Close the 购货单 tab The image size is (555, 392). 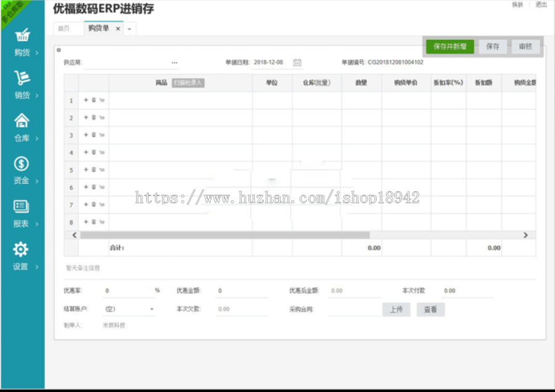(118, 28)
